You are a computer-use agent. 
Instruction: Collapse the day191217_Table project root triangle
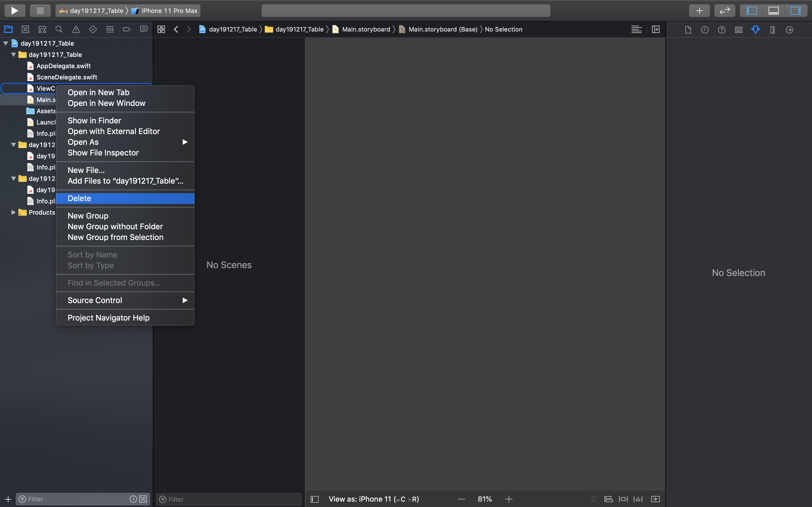[6, 43]
